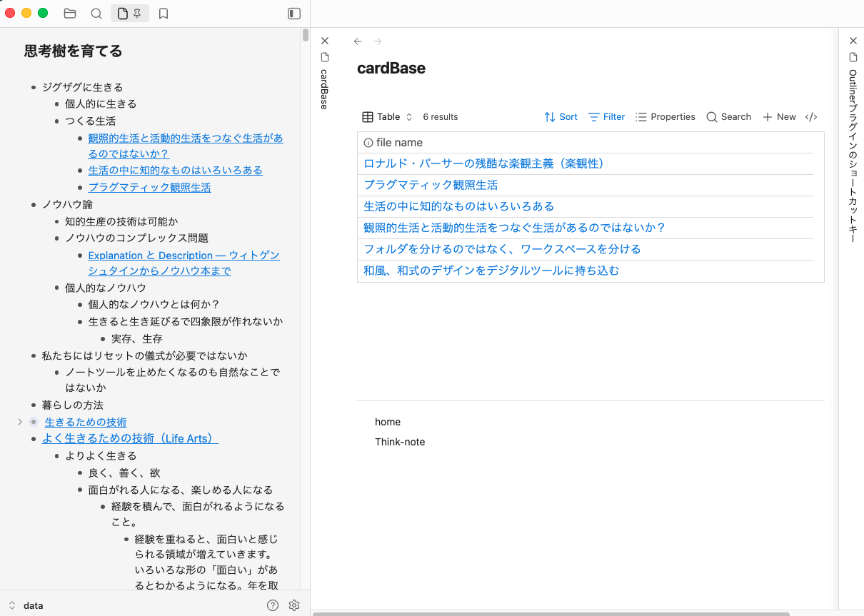This screenshot has width=864, height=616.
Task: Open the help icon
Action: pos(273,605)
